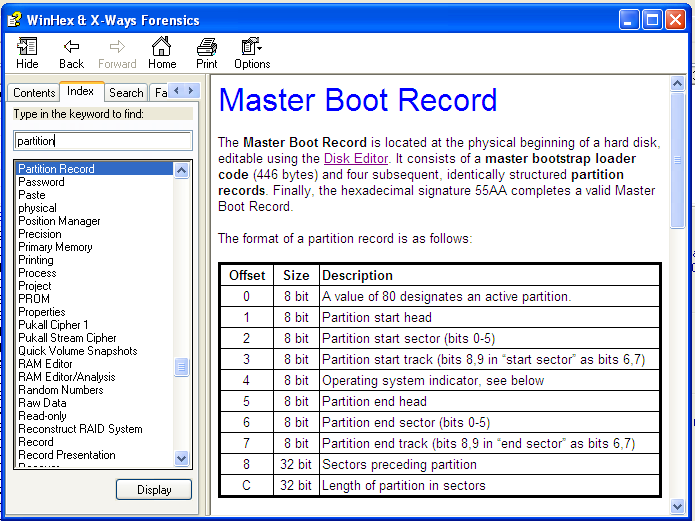
Task: Click the index list scroll down arrow
Action: [x=182, y=458]
